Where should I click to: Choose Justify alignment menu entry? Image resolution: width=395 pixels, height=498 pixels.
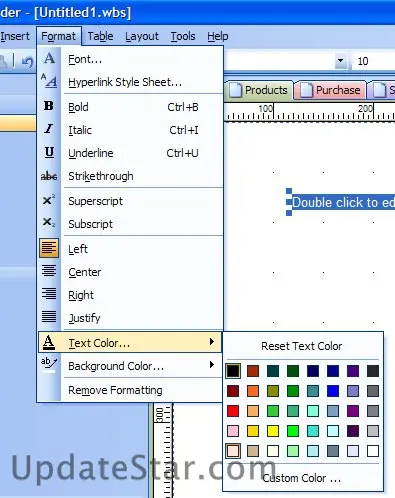130,318
